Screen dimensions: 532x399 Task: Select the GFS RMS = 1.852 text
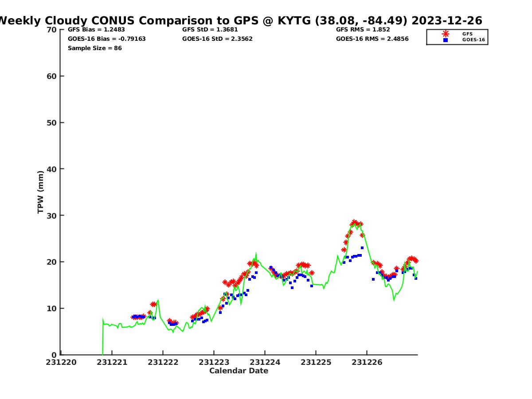(x=363, y=30)
